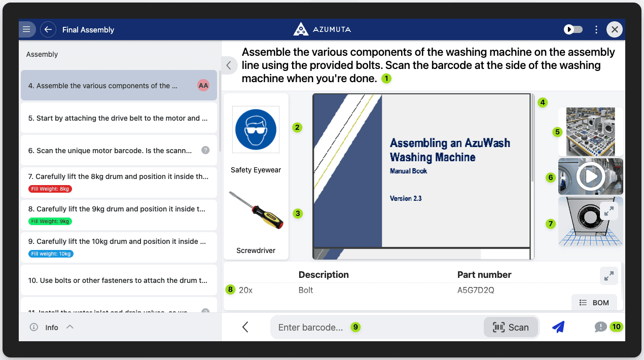The image size is (644, 360).
Task: Open the assembly parts photo thumbnail
Action: click(590, 131)
